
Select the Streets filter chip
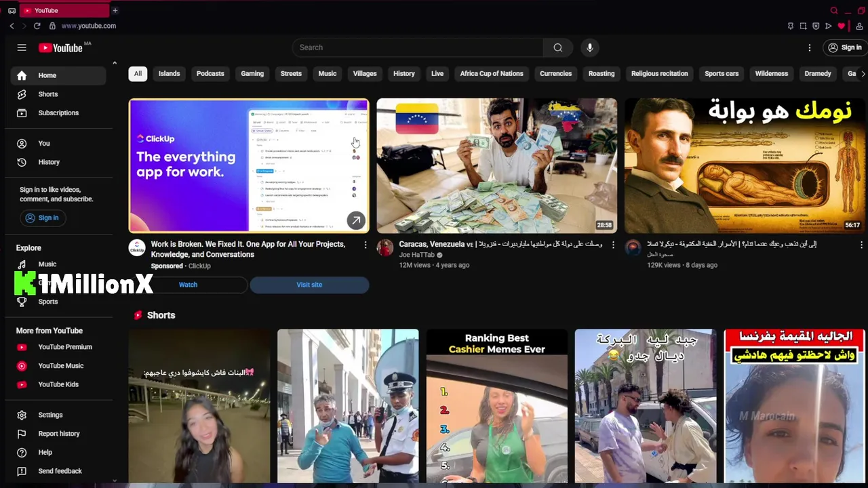coord(291,73)
